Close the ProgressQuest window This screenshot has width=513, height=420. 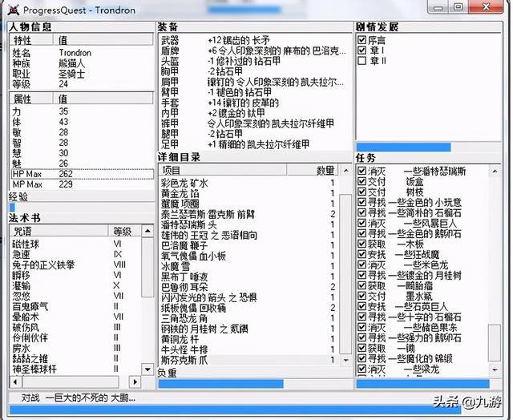[487, 7]
